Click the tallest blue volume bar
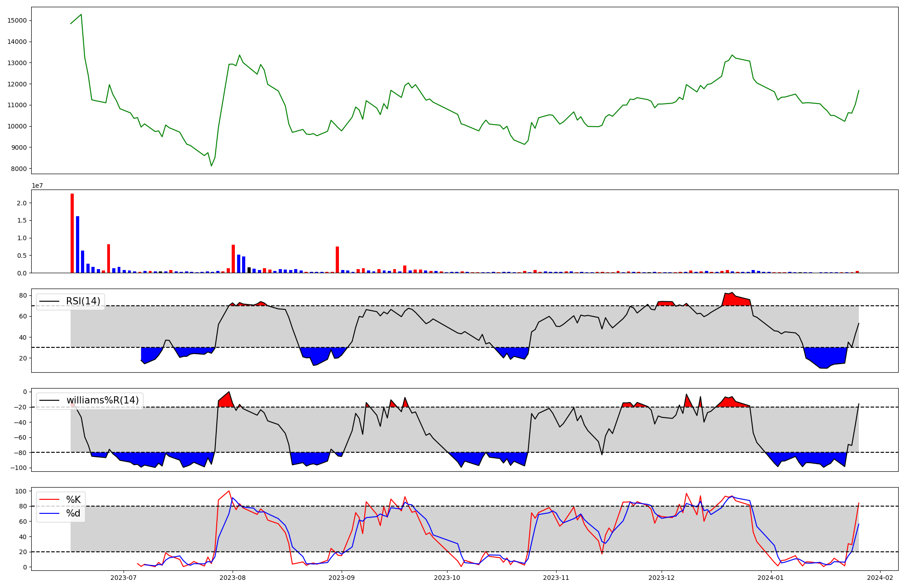 [77, 244]
